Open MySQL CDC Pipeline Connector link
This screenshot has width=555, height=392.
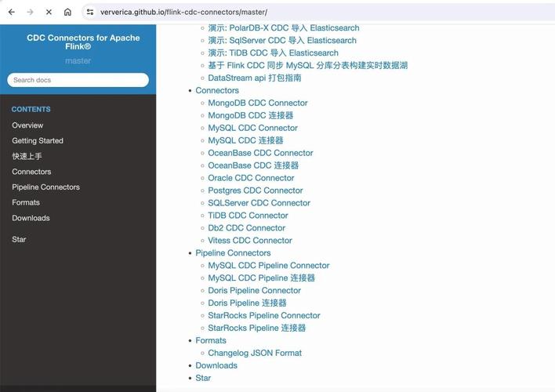tap(269, 266)
